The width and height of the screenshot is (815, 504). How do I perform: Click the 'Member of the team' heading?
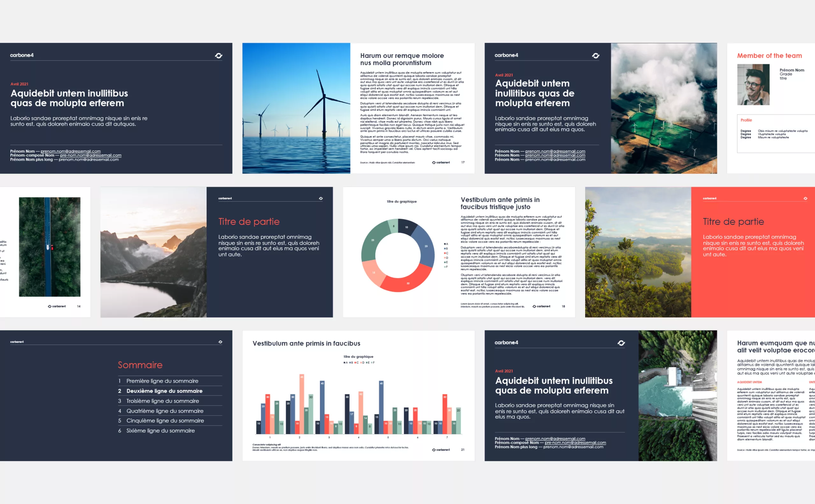point(769,56)
